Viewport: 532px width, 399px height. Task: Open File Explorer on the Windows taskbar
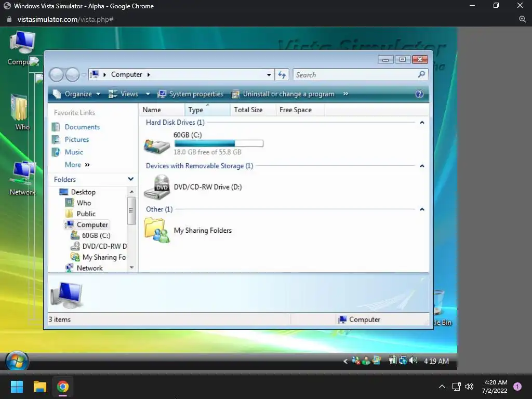coord(39,387)
